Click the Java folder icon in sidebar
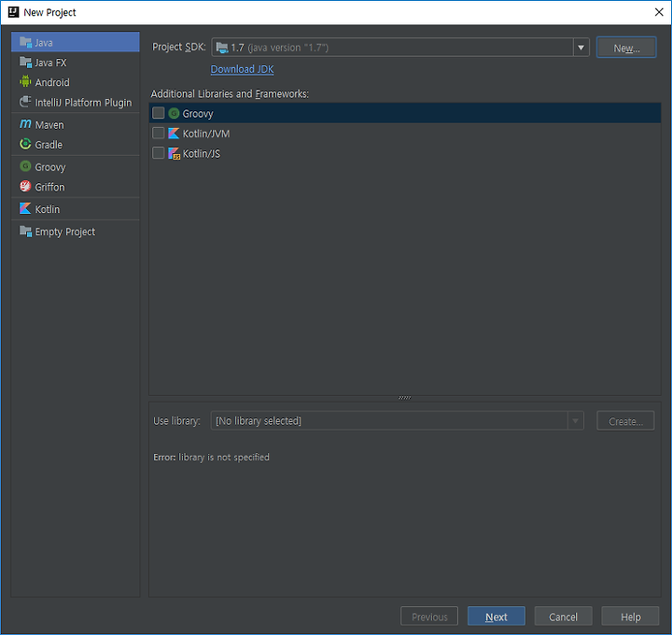This screenshot has height=635, width=672. point(25,42)
